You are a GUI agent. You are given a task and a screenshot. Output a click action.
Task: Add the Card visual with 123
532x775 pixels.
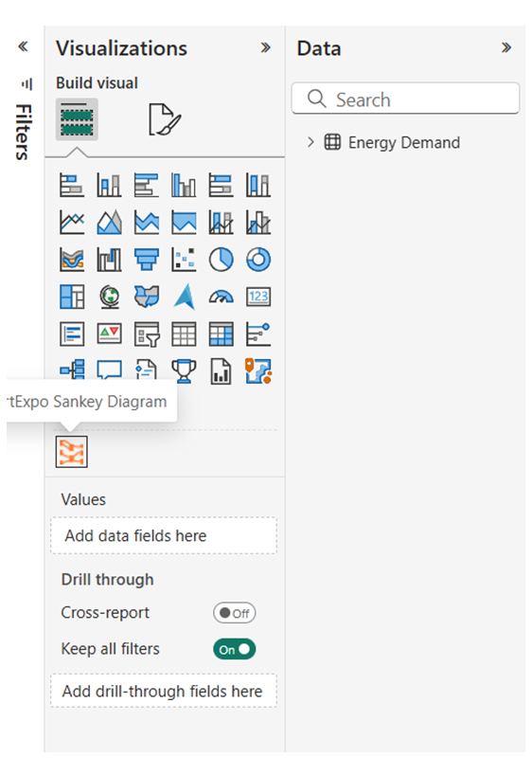click(258, 297)
